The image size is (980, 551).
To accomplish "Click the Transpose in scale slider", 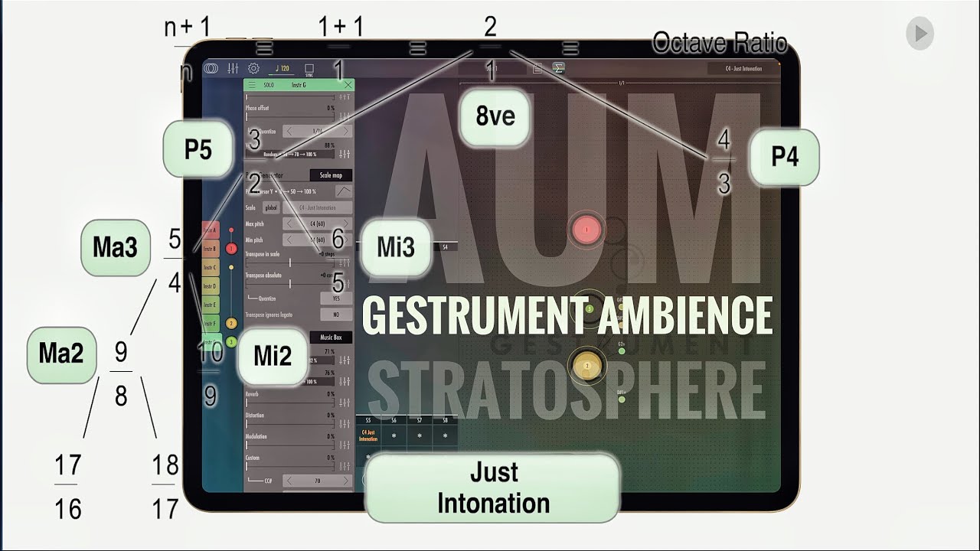I will click(290, 263).
